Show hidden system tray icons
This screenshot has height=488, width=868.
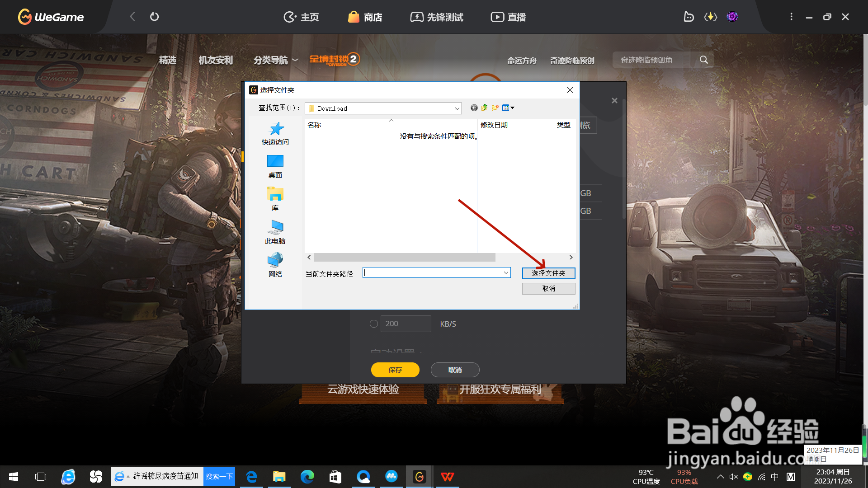click(x=721, y=477)
